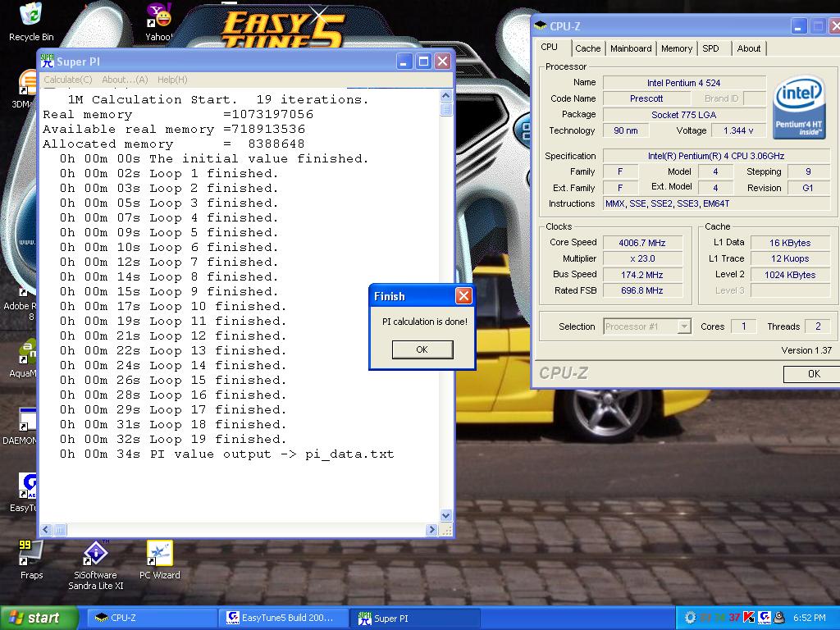This screenshot has width=840, height=630.
Task: Switch to EasyTune5 via taskbar button
Action: (x=282, y=618)
